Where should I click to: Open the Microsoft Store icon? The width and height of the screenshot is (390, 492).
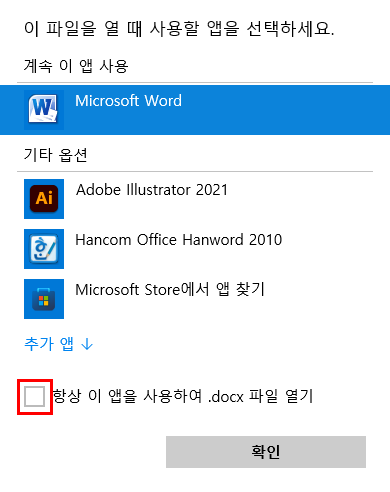click(x=44, y=299)
